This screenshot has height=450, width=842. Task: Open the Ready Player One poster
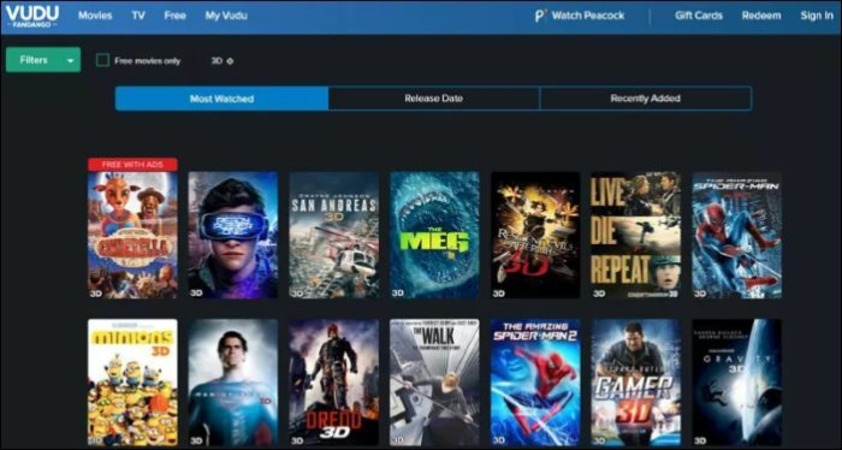(x=233, y=235)
